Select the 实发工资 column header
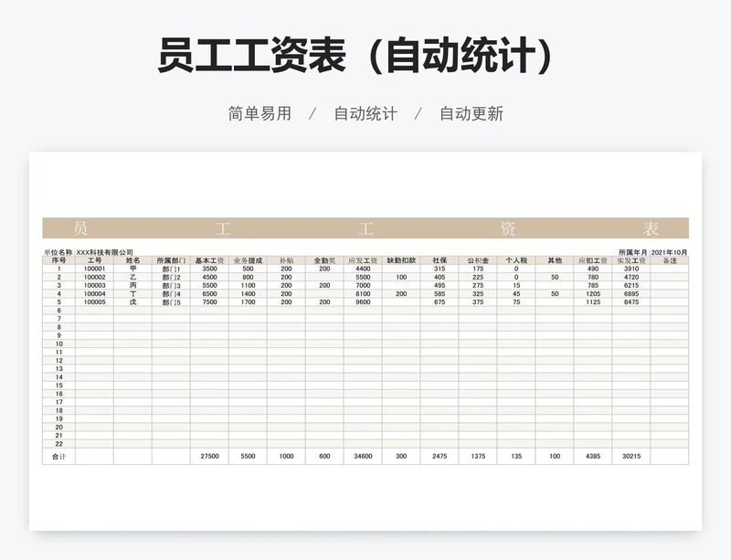 pos(631,260)
